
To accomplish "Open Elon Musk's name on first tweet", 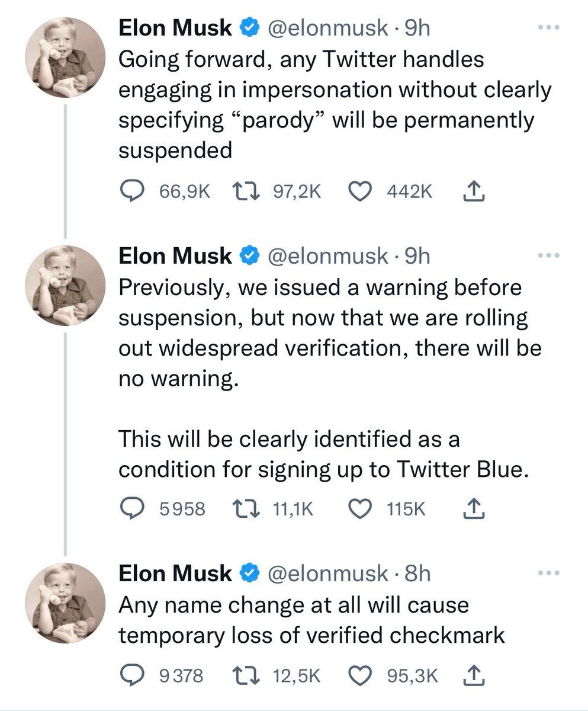I will 175,28.
